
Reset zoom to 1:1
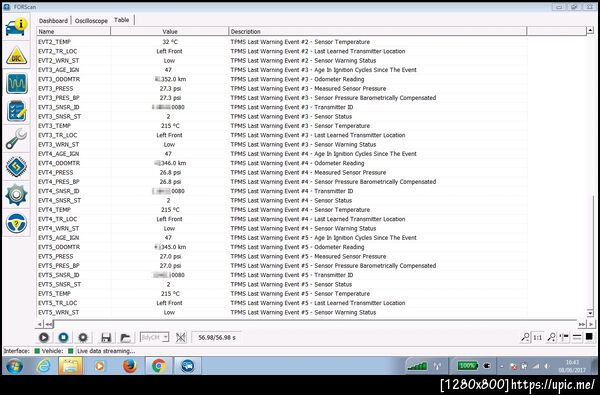click(x=538, y=337)
